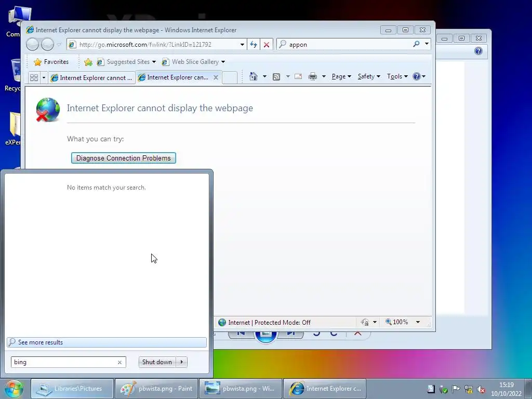This screenshot has height=399, width=532.
Task: Expand the search provider dropdown
Action: click(427, 44)
